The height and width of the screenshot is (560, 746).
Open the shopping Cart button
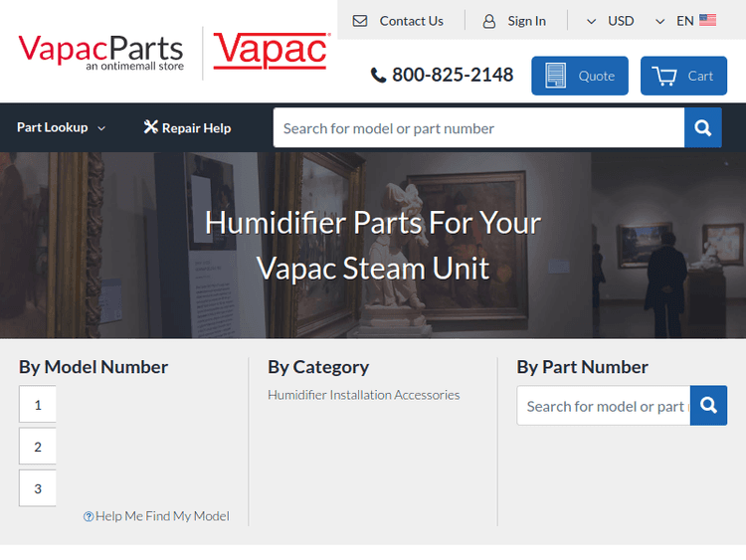click(683, 76)
